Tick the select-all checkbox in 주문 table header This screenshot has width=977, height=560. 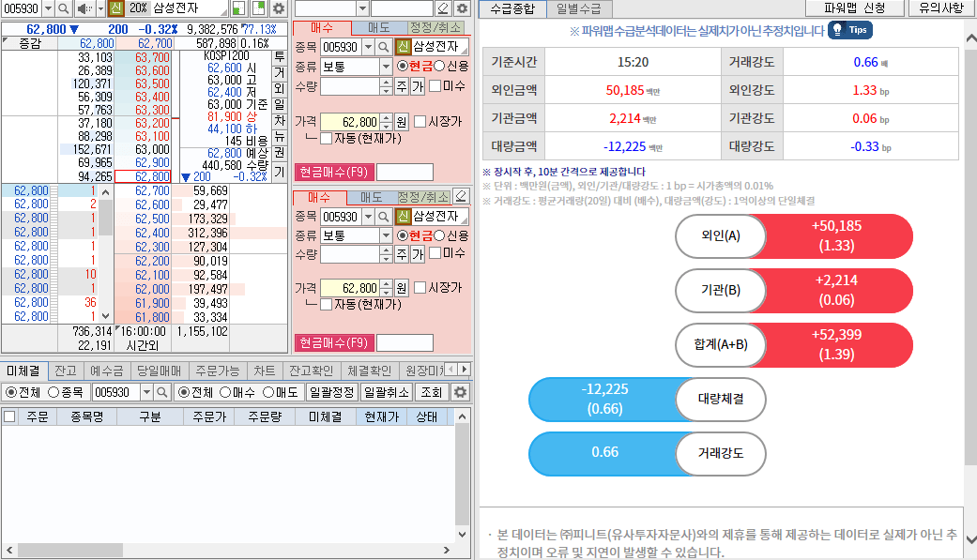tap(9, 416)
